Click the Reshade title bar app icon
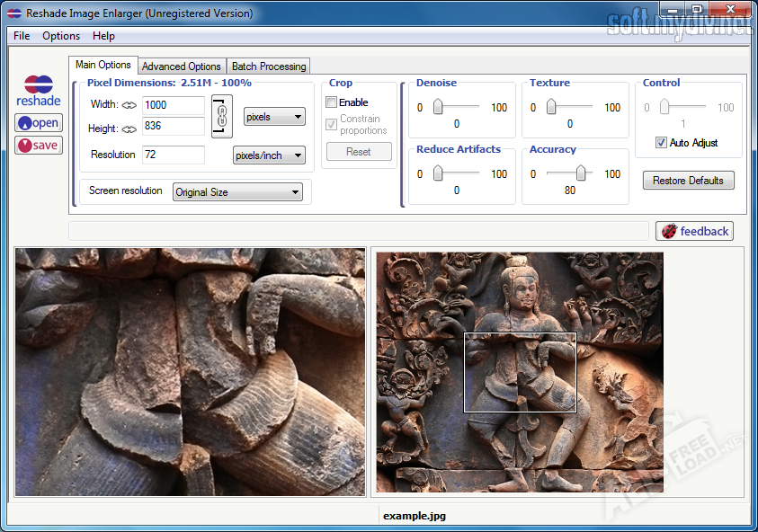This screenshot has height=532, width=758. pyautogui.click(x=13, y=13)
